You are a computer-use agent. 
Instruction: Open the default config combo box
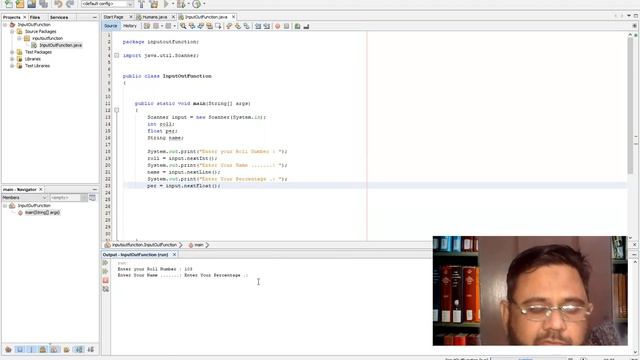pyautogui.click(x=107, y=4)
